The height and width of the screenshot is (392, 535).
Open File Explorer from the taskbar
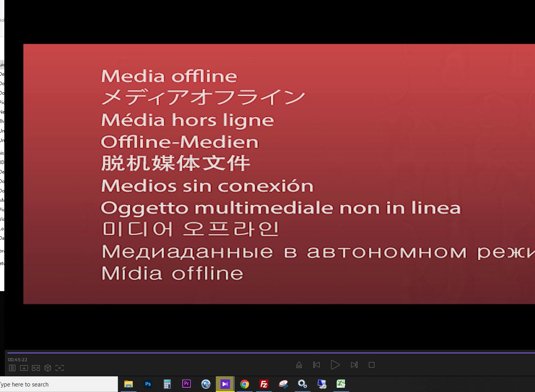click(x=128, y=384)
